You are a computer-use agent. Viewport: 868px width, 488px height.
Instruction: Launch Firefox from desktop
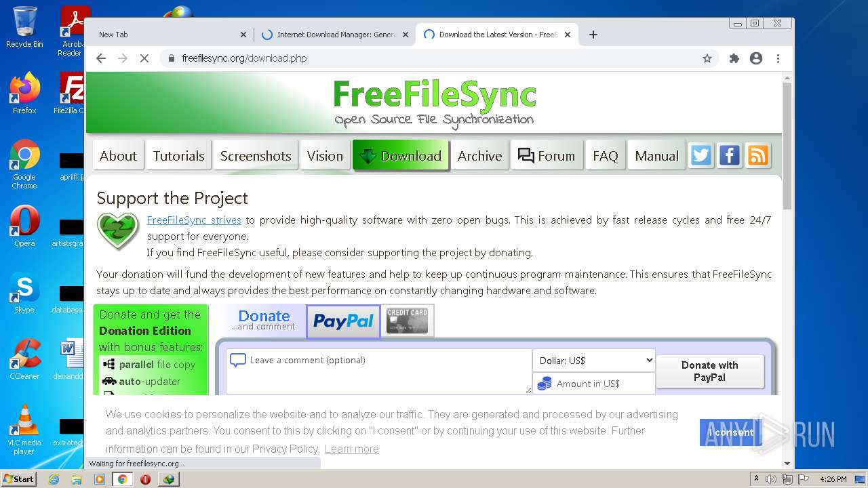pos(24,94)
